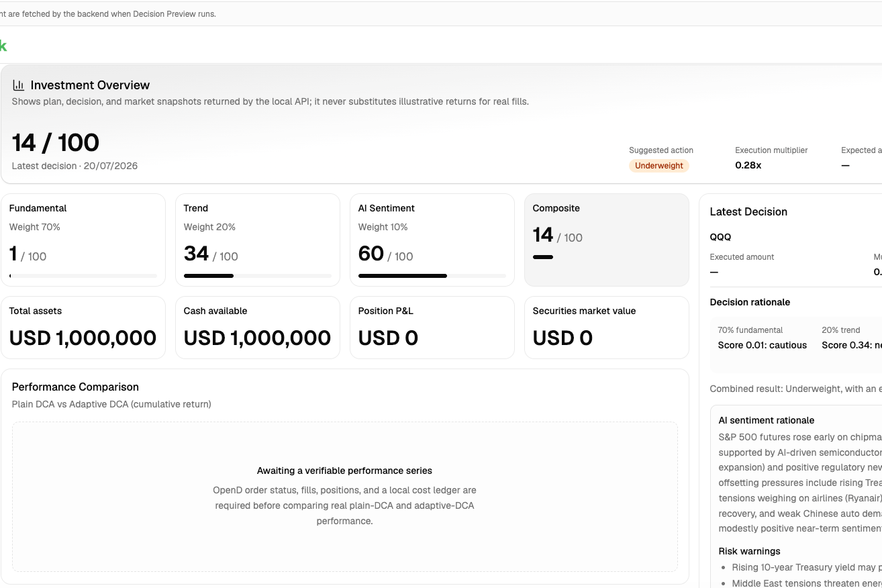Click the Middle East tensions bullet
882x588 pixels.
point(807,583)
